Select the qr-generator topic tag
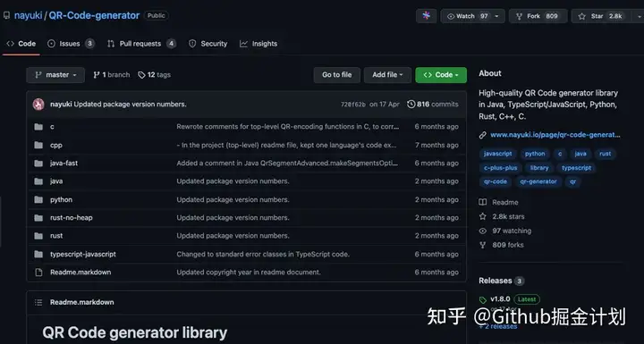The width and height of the screenshot is (644, 344). pos(538,181)
